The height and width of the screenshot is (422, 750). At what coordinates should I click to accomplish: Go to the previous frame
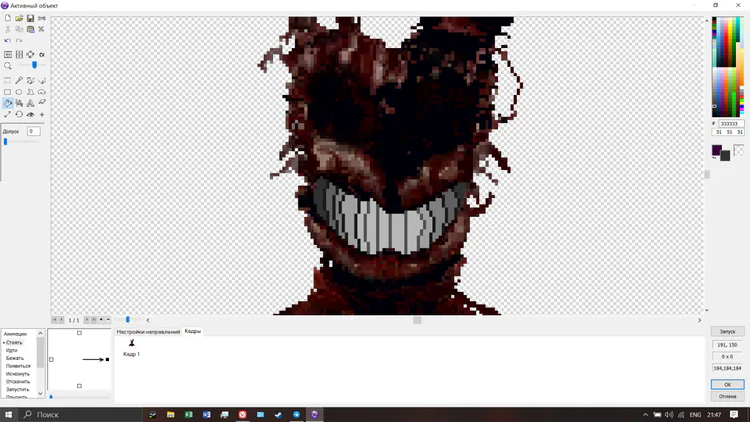point(61,320)
